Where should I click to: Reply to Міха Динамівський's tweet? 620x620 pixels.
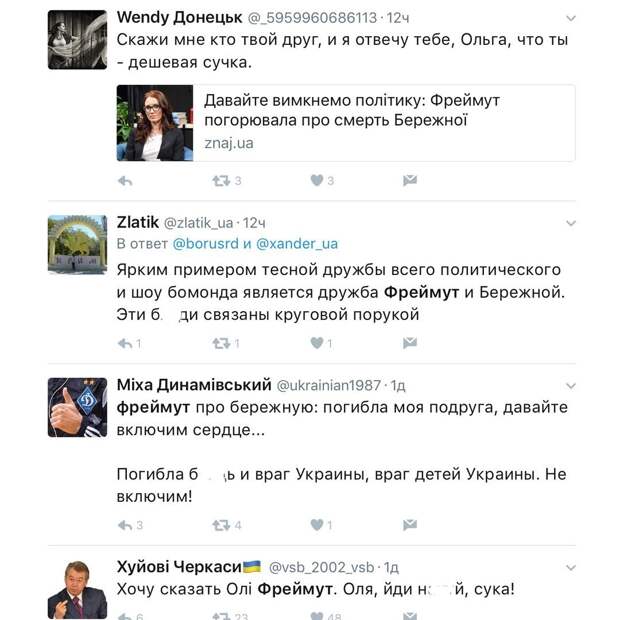coord(125,525)
